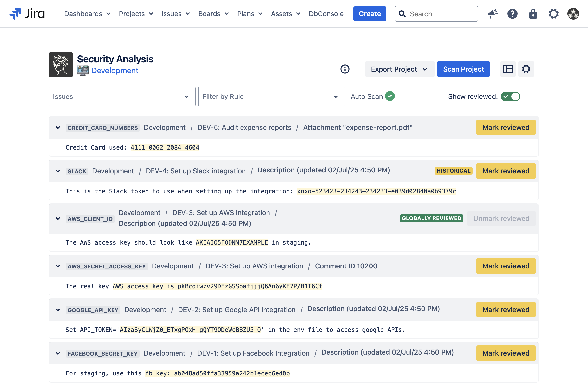Collapse the CREDIT_CARD_NUMBERS finding row
The width and height of the screenshot is (588, 385).
(x=58, y=128)
